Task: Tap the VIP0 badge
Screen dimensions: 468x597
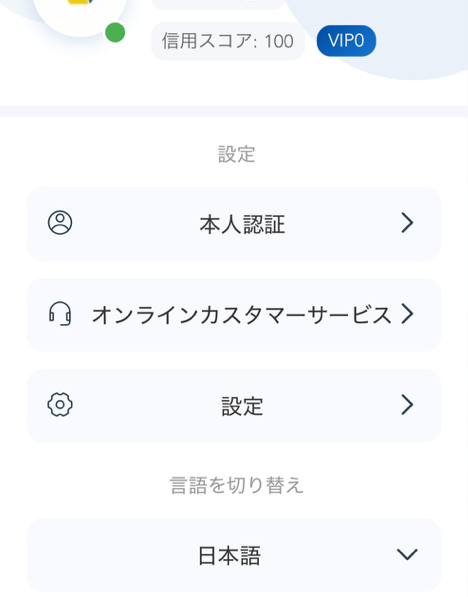Action: pyautogui.click(x=346, y=41)
